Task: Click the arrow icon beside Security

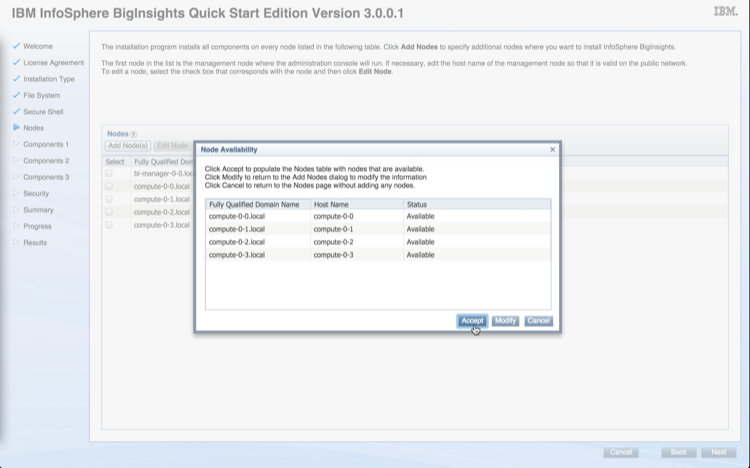Action: pos(16,193)
